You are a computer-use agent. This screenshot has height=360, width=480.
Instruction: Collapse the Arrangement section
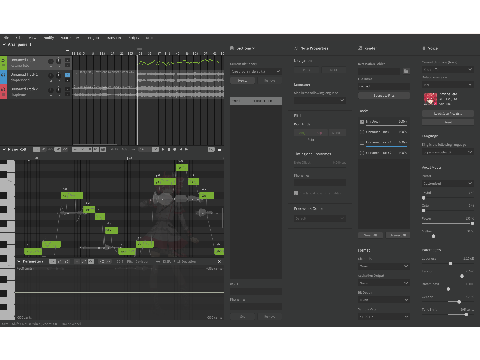[x=4, y=44]
